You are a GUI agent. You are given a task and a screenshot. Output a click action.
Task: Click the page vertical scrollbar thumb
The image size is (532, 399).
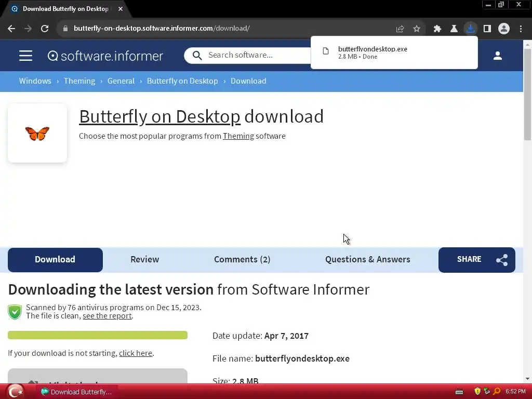click(x=527, y=95)
